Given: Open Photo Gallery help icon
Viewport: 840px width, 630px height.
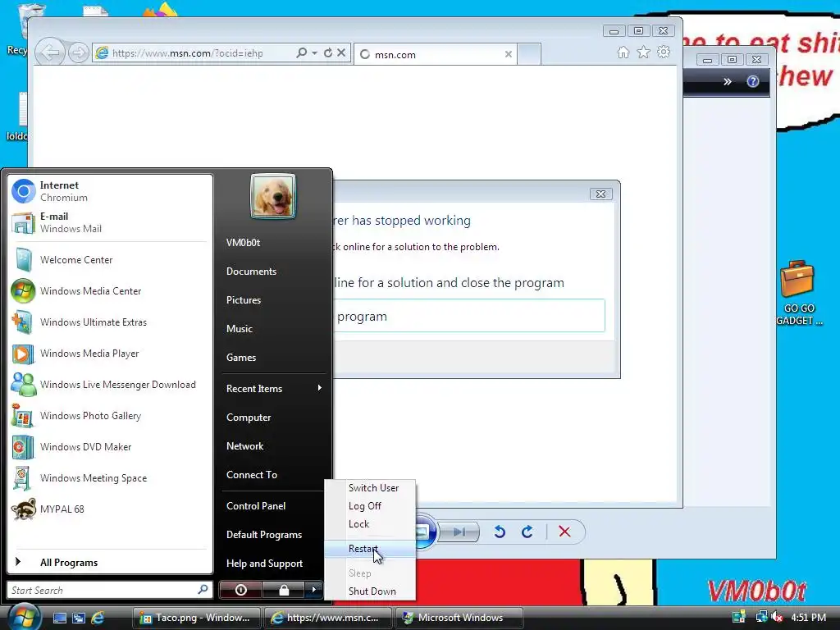Looking at the screenshot, I should pos(753,81).
